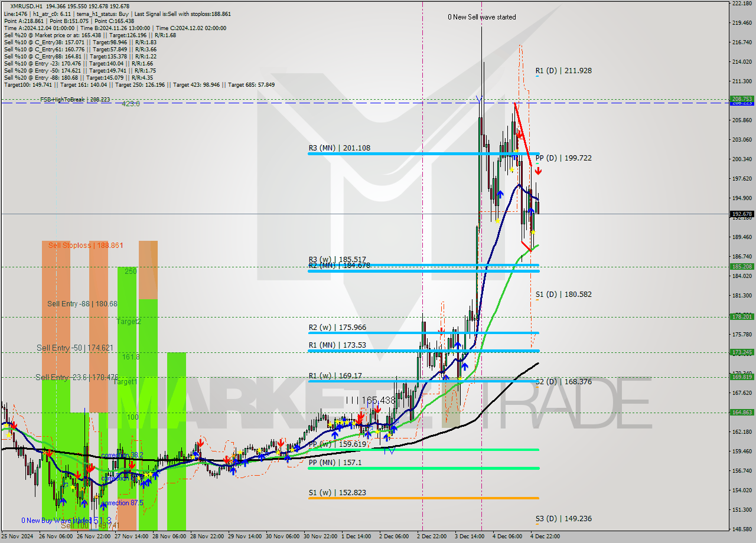
Task: Select the 'R1 (D) | 211.928' pivot label
Action: pyautogui.click(x=563, y=71)
